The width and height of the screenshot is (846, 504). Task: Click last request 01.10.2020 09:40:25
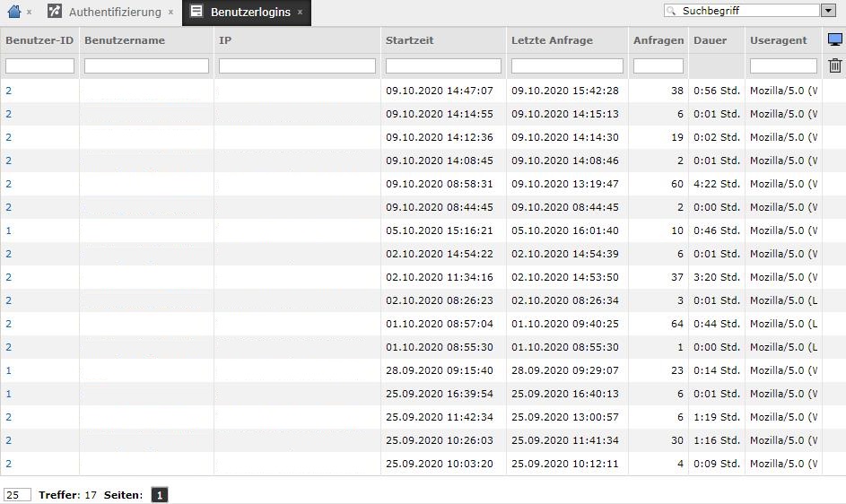pyautogui.click(x=565, y=324)
